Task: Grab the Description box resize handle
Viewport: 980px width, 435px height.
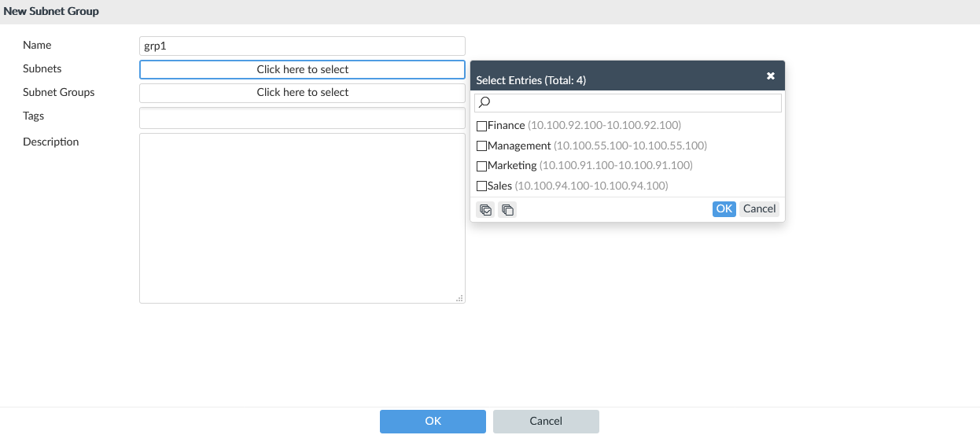Action: coord(460,298)
